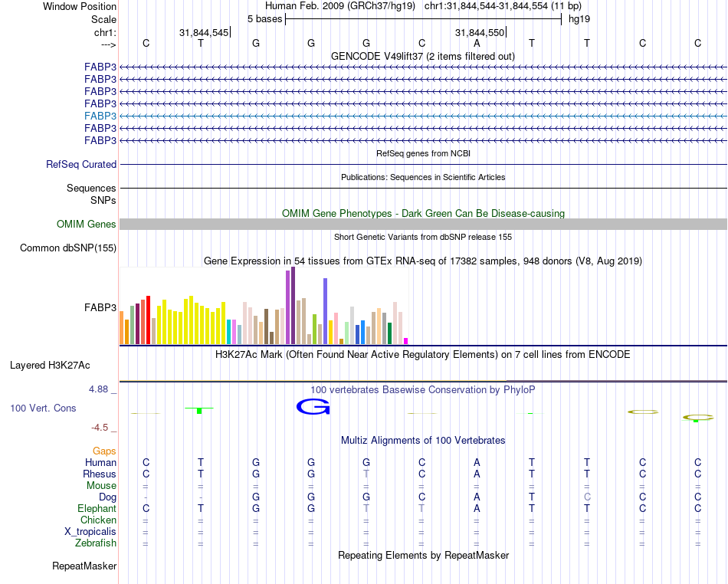Image resolution: width=728 pixels, height=584 pixels.
Task: Select the OMIM Genes track label
Action: point(87,225)
